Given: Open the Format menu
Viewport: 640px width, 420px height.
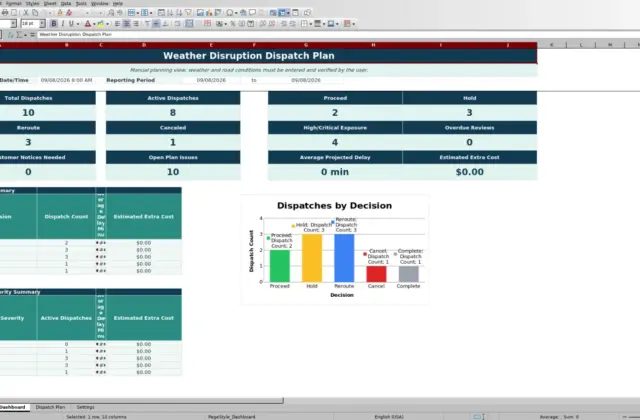Looking at the screenshot, I should pos(13,3).
